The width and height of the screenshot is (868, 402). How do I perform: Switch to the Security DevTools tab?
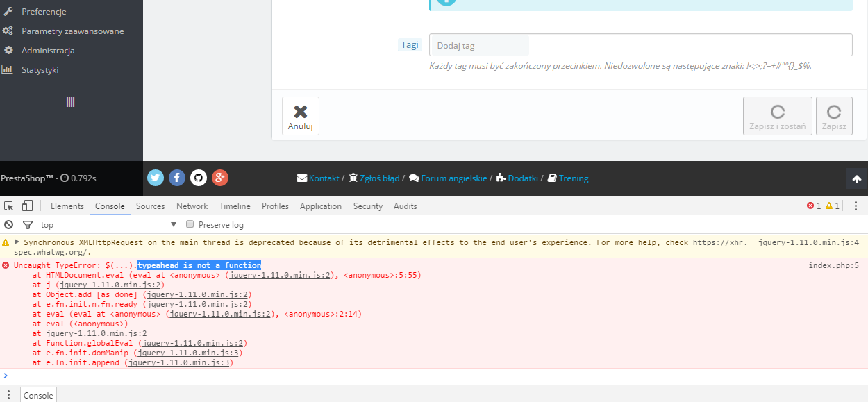pos(368,206)
